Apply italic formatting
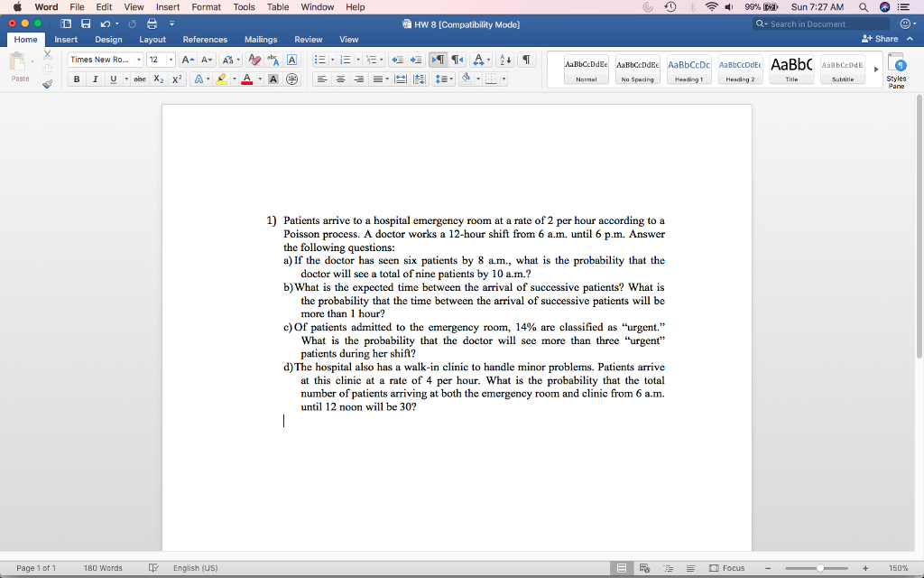The height and width of the screenshot is (578, 924). pyautogui.click(x=96, y=79)
